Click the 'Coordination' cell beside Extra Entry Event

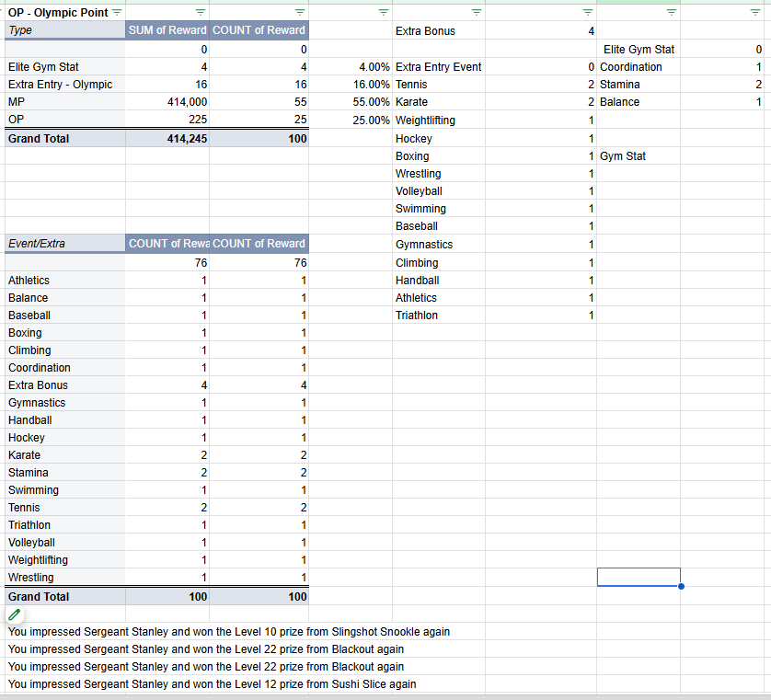639,67
